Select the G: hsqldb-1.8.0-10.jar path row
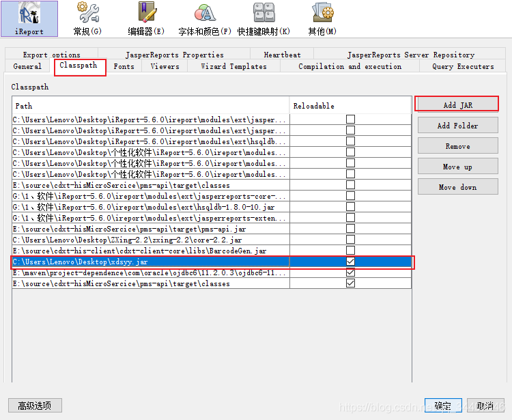 click(151, 207)
